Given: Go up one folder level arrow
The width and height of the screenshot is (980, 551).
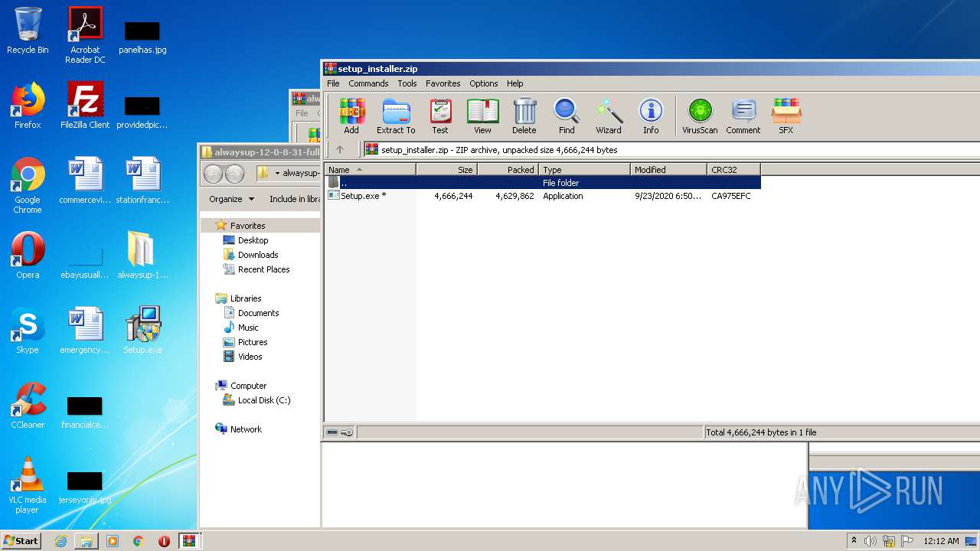Looking at the screenshot, I should click(x=340, y=150).
